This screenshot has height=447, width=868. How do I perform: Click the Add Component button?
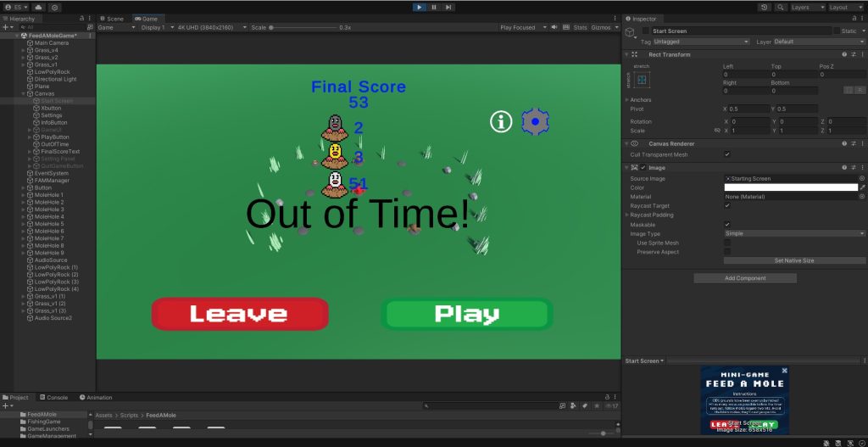point(745,278)
